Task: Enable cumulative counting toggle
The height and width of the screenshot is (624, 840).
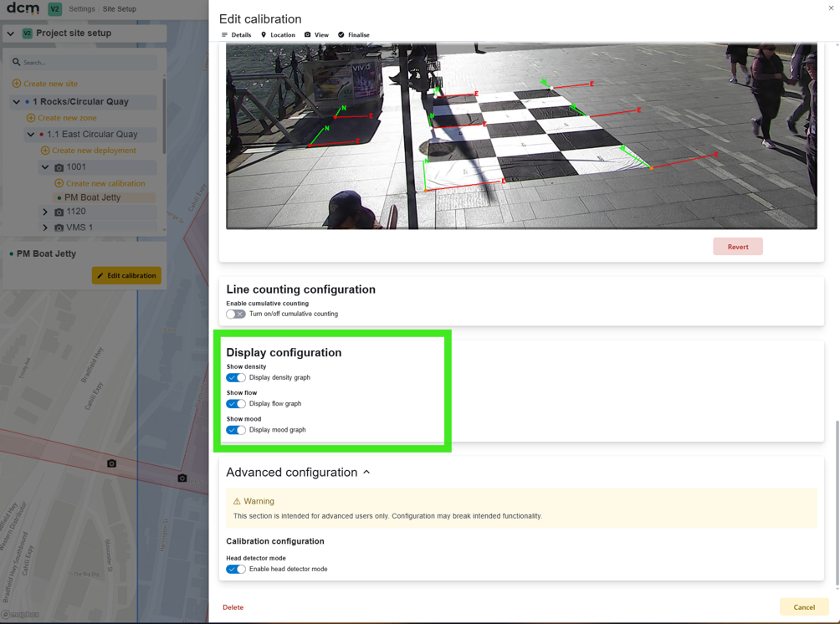Action: click(x=236, y=314)
